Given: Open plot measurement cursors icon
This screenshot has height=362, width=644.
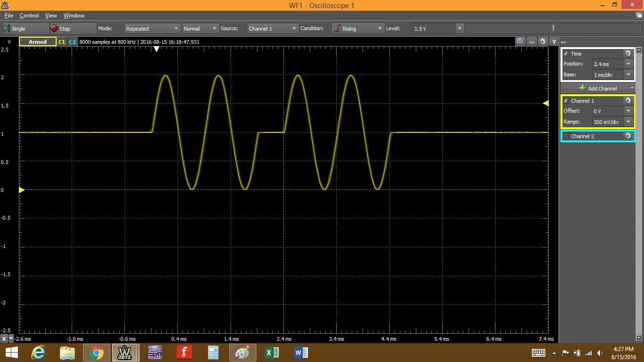Looking at the screenshot, I should [531, 41].
